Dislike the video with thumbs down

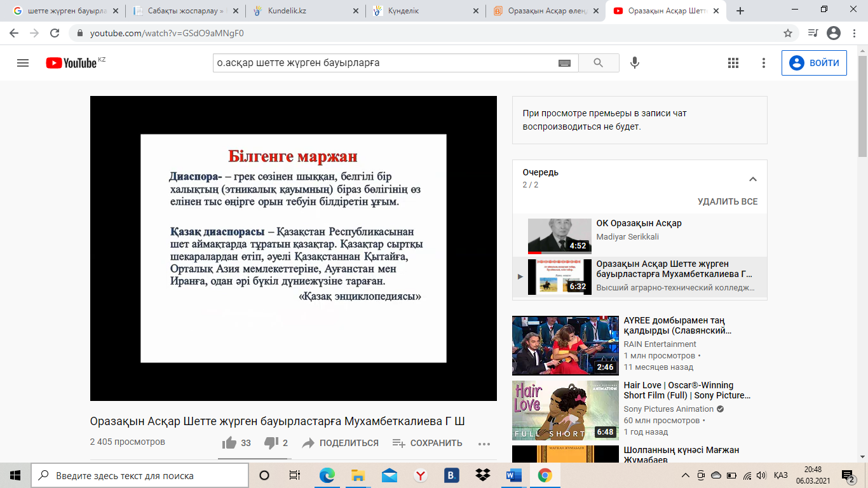coord(271,443)
